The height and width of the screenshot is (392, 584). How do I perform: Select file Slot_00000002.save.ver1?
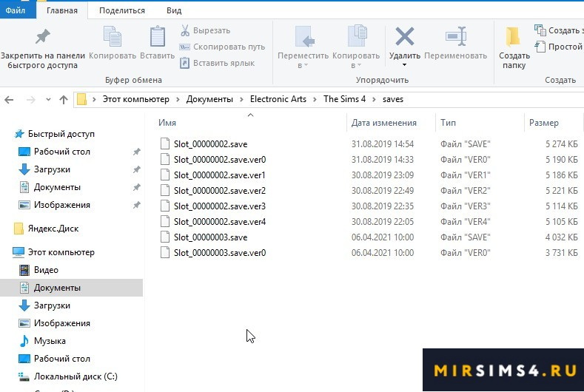pos(220,175)
